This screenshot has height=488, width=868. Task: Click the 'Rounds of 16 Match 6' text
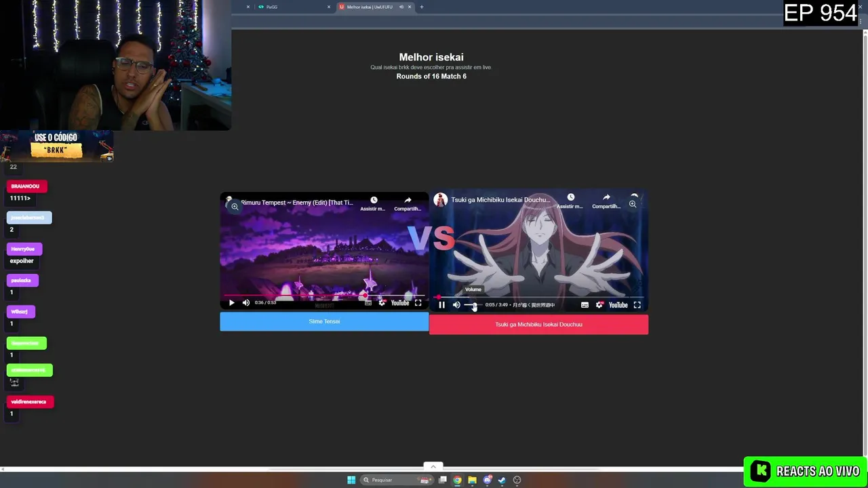431,77
